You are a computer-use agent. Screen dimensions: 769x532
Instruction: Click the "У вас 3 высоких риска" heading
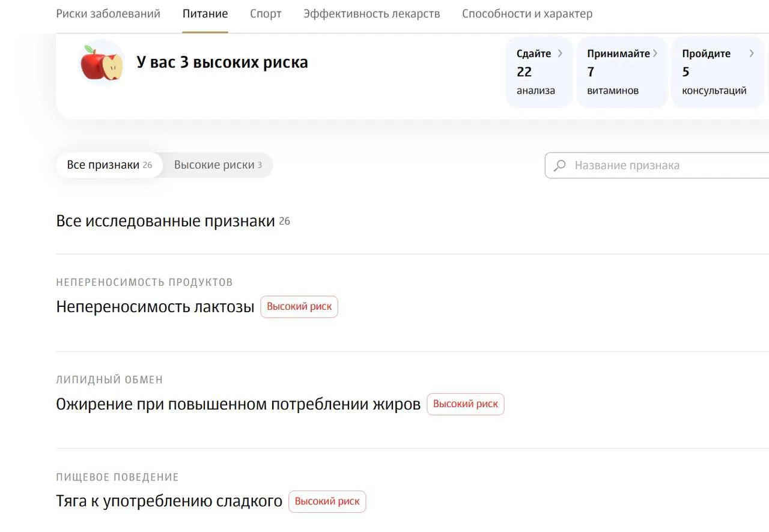(x=222, y=62)
